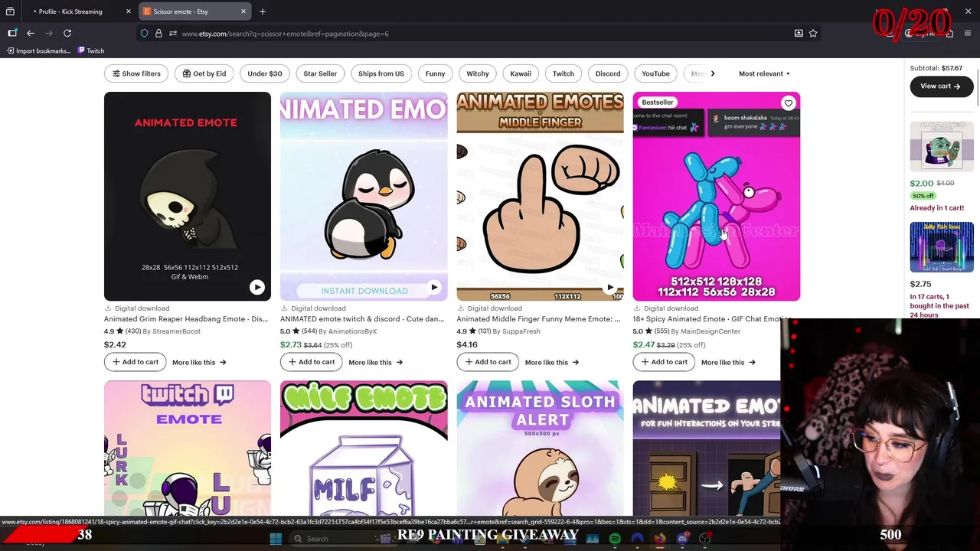Screen dimensions: 980x551
Task: Show site security lock info
Action: 158,34
